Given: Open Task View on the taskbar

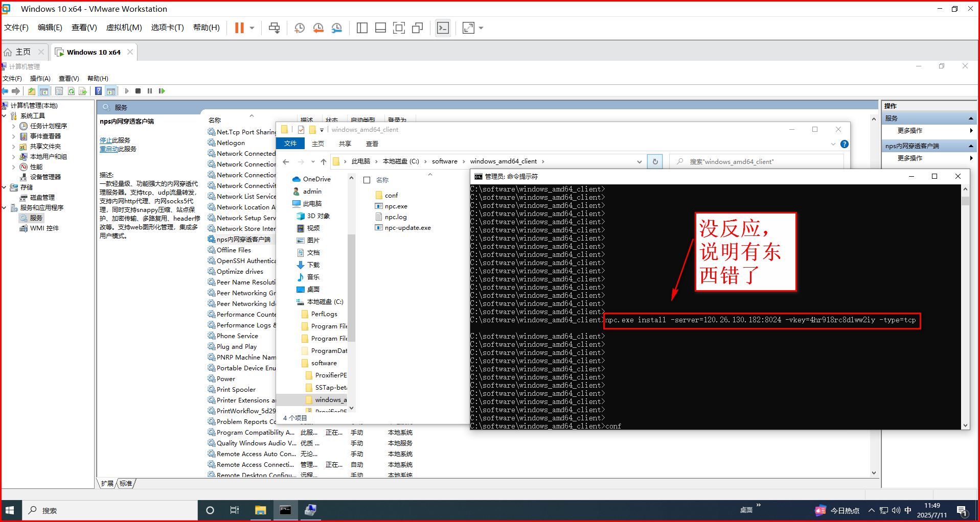Looking at the screenshot, I should click(234, 510).
